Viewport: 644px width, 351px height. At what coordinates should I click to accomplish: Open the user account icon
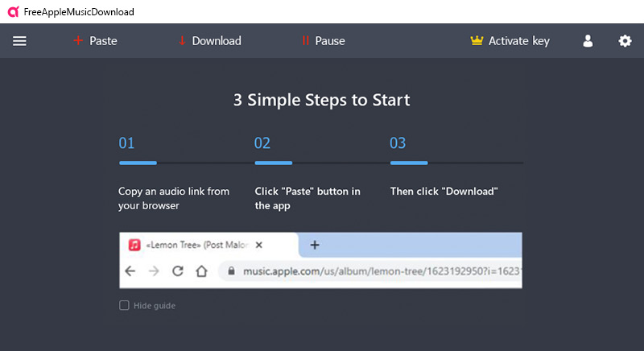pyautogui.click(x=588, y=41)
